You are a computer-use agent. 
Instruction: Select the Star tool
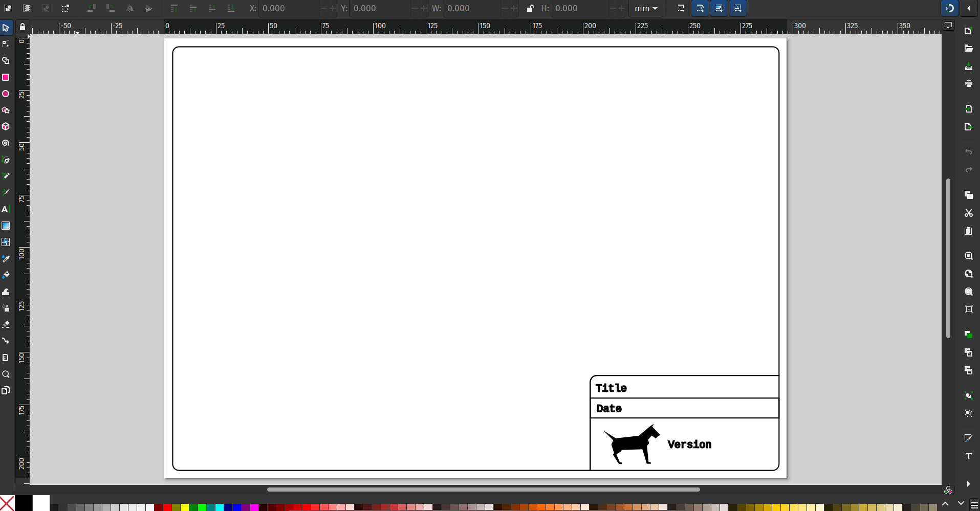[x=6, y=110]
